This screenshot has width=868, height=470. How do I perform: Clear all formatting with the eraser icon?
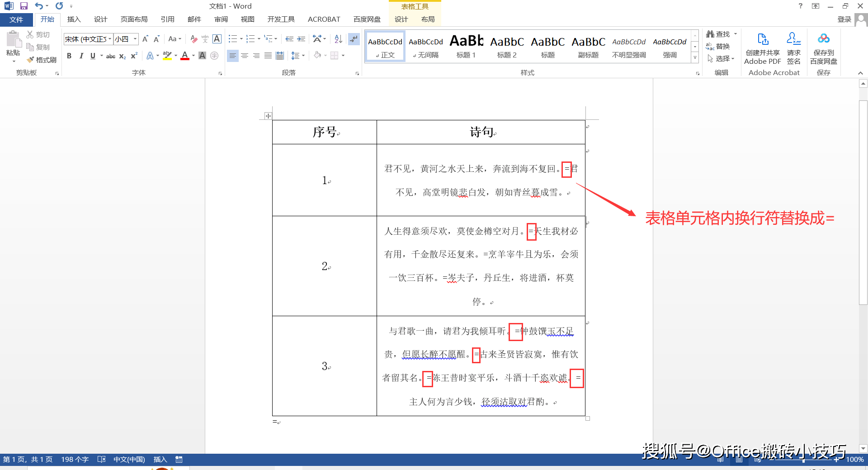(193, 39)
